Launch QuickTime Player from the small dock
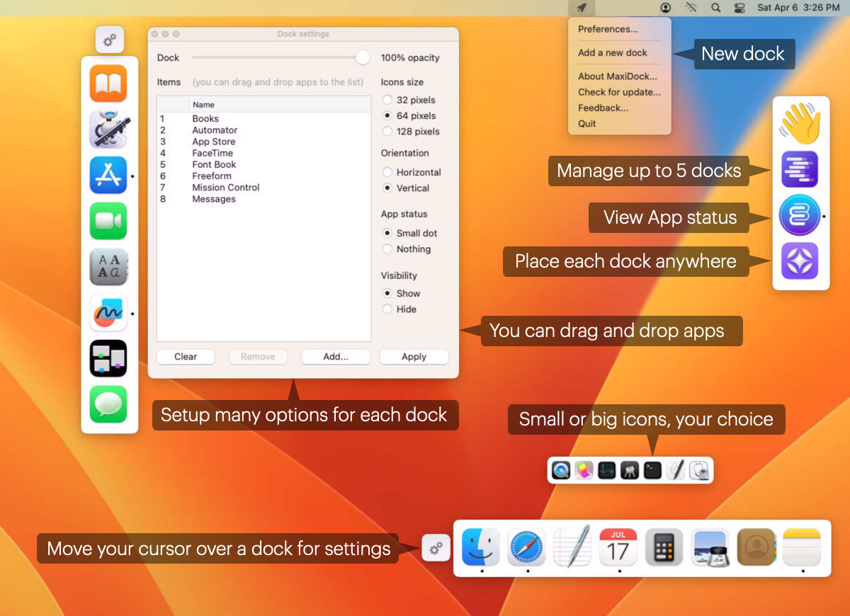This screenshot has height=616, width=850. click(x=561, y=470)
